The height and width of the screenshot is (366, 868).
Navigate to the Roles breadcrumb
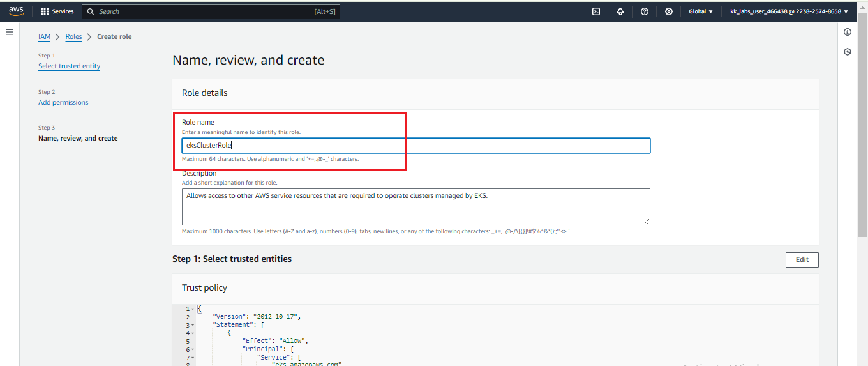click(74, 37)
